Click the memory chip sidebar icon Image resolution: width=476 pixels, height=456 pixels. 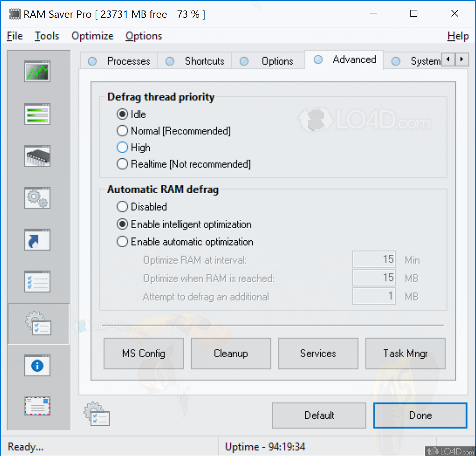pos(37,156)
